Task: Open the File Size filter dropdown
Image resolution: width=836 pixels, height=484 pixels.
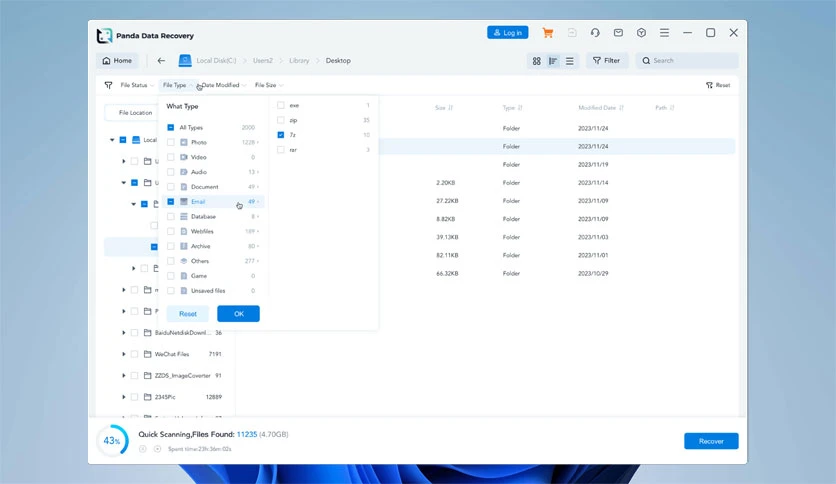Action: (x=269, y=85)
